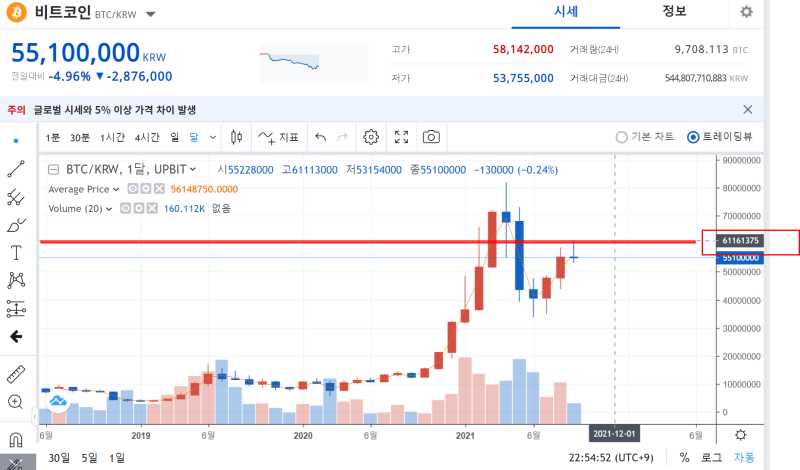The width and height of the screenshot is (800, 470).
Task: Expand the Volume (20) indicator chevron
Action: coord(109,209)
